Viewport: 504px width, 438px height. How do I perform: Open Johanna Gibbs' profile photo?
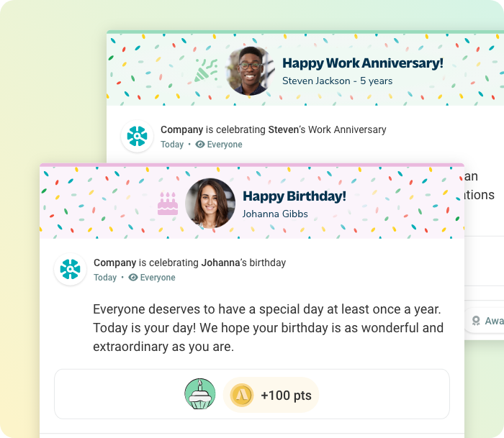[x=210, y=203]
